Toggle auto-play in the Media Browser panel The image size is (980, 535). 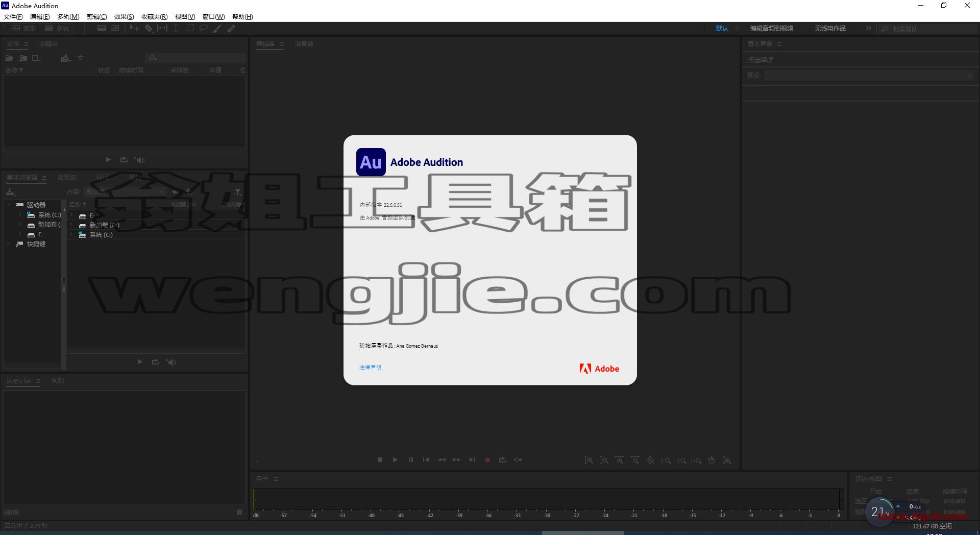(x=171, y=362)
